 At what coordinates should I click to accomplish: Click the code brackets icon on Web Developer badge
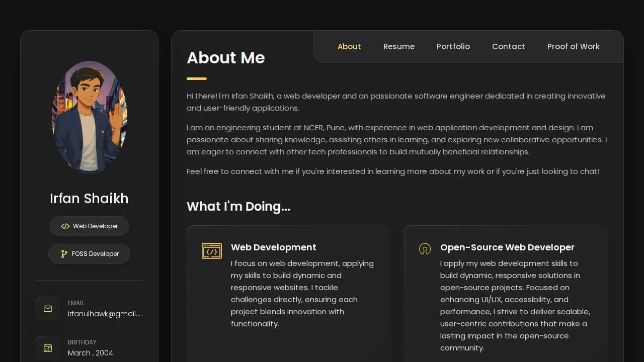[x=65, y=226]
